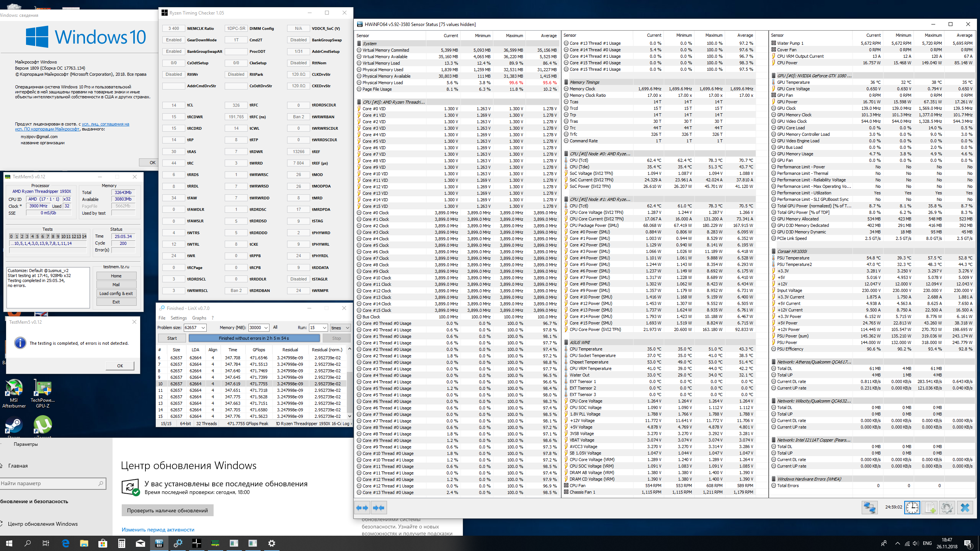Image resolution: width=980 pixels, height=551 pixels.
Task: Click HWiNFO blue X close sensors icon
Action: pos(965,508)
